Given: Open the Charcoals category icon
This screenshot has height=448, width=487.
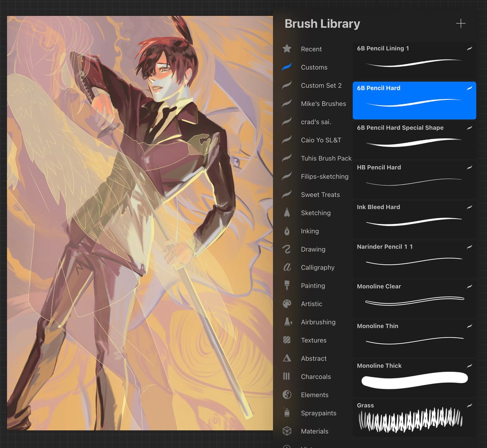Looking at the screenshot, I should click(286, 376).
